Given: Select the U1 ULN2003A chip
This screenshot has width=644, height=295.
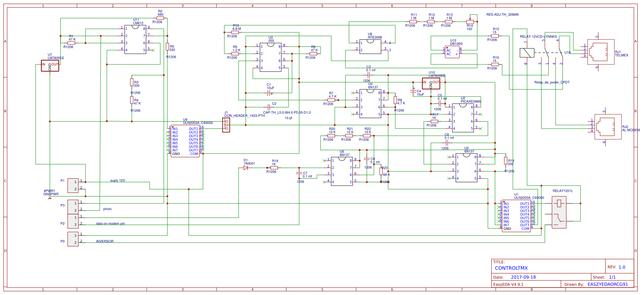Looking at the screenshot, I should [516, 216].
